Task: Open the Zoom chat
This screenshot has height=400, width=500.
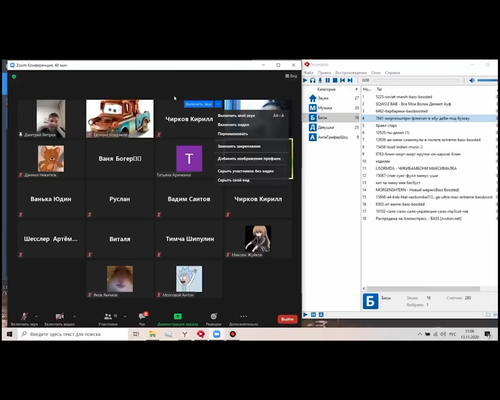Action: 143,319
